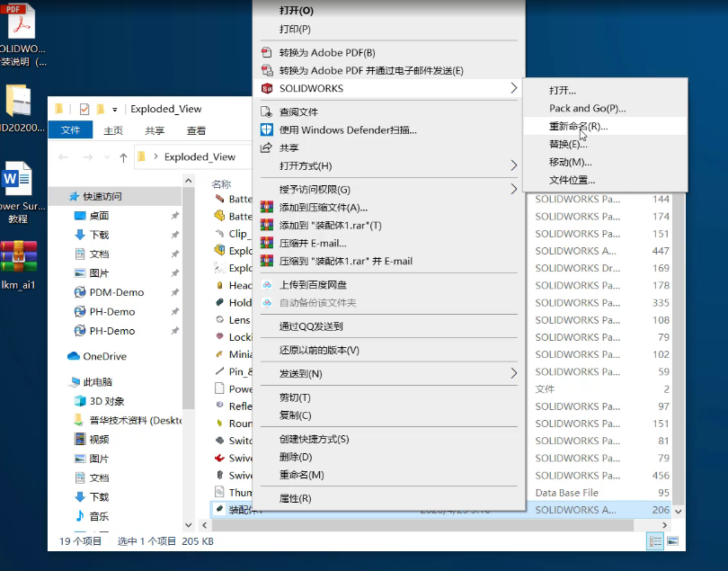Select the 装配体1 file row
Viewport: 728px width, 571px height.
(x=441, y=510)
